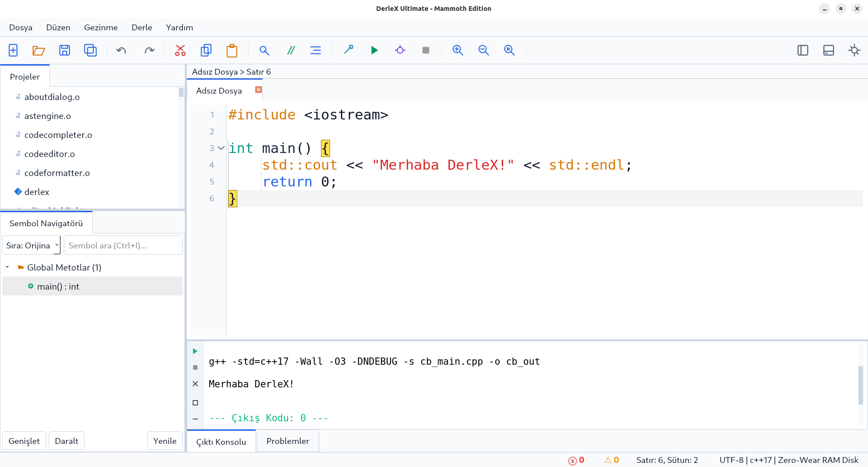This screenshot has width=868, height=467.
Task: Click the Yenile button
Action: click(x=165, y=441)
